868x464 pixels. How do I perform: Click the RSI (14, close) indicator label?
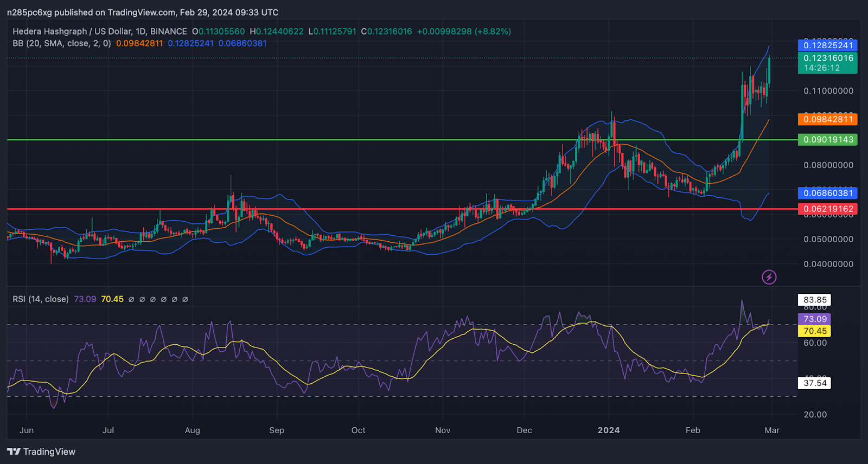point(41,299)
